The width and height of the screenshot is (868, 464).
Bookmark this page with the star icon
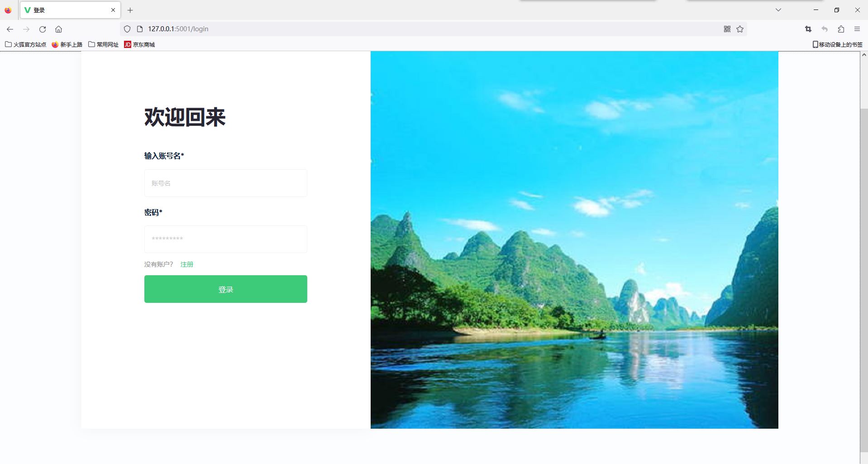tap(740, 29)
